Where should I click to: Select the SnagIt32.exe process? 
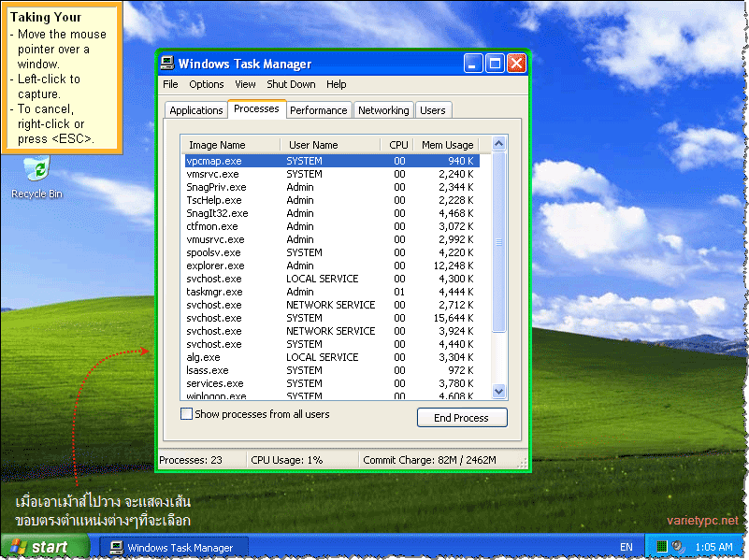coord(332,213)
